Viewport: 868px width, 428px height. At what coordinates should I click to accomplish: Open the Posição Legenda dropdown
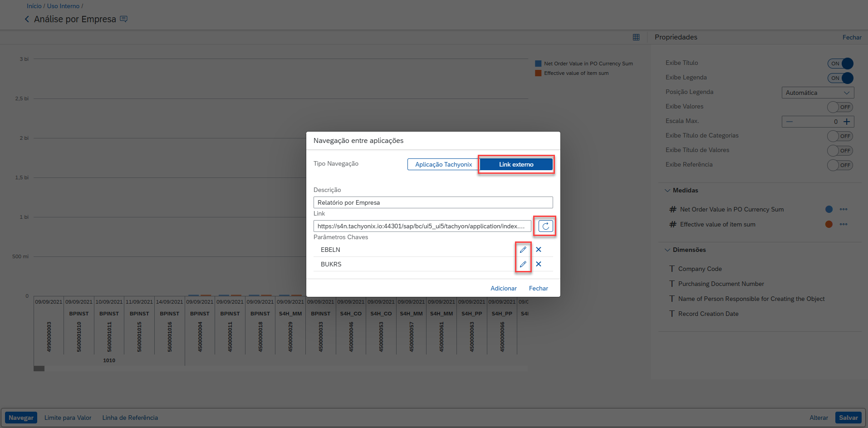(x=818, y=93)
